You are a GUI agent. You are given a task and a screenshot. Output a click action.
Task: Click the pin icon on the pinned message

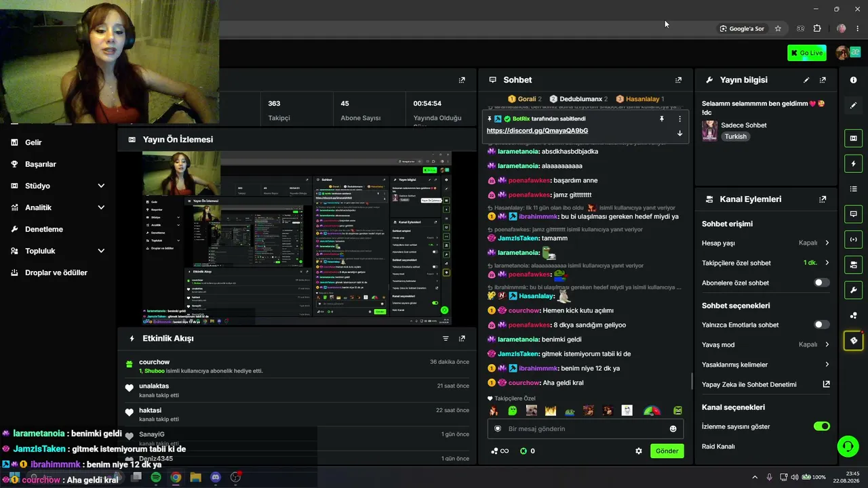662,119
